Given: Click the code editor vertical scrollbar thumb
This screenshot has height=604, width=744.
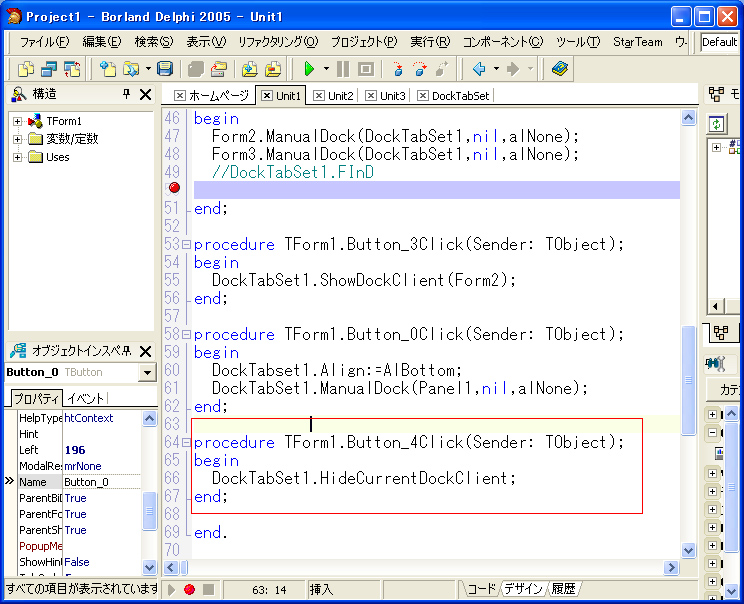Looking at the screenshot, I should click(x=688, y=380).
